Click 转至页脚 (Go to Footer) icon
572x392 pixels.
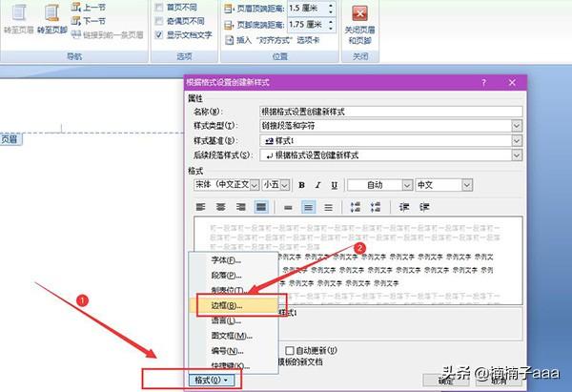coord(51,12)
